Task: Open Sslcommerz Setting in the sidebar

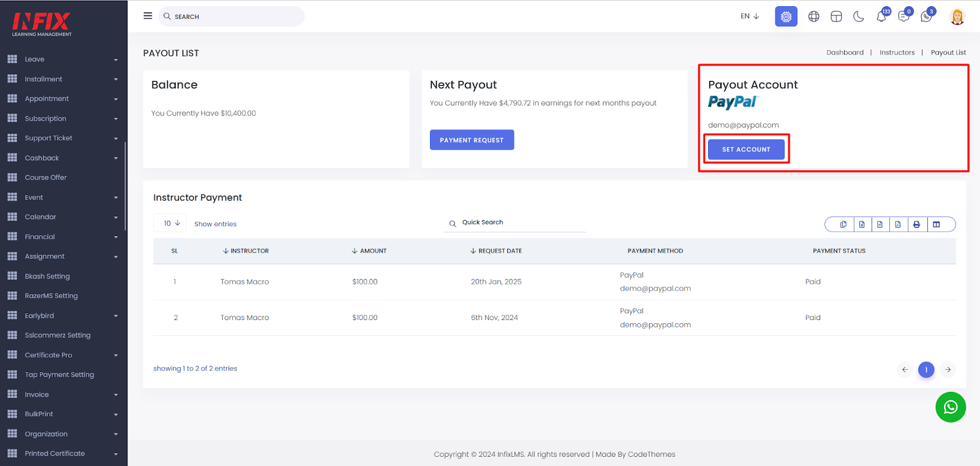Action: (58, 335)
